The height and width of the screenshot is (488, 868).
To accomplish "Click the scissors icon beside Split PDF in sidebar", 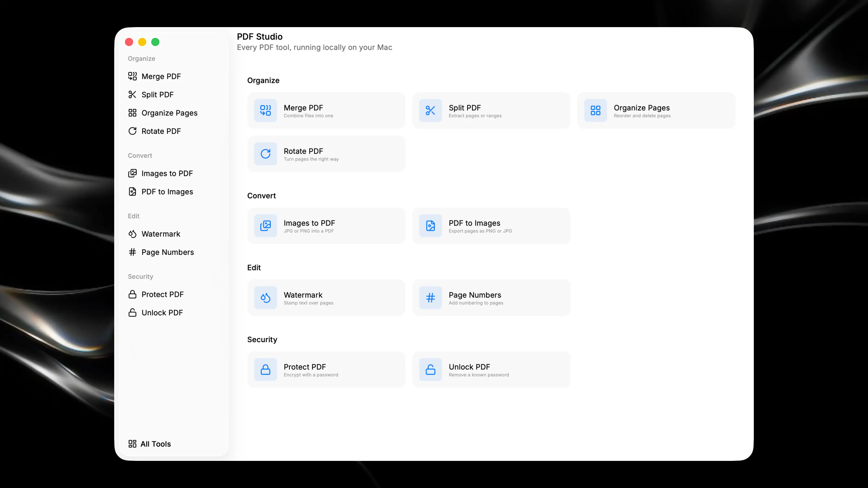I will [x=132, y=94].
